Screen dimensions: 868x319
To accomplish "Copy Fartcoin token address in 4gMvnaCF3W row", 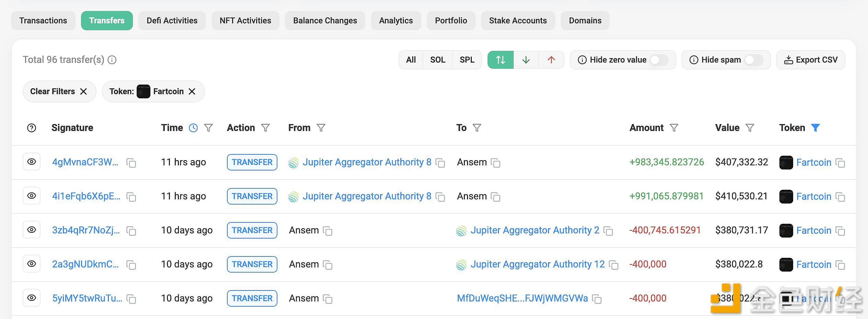I will click(x=840, y=163).
